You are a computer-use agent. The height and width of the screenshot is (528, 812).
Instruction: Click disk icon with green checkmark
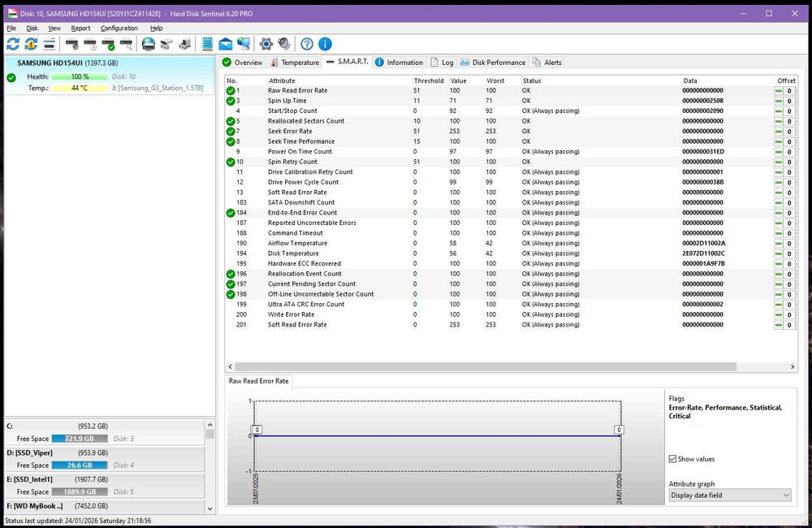(x=108, y=44)
